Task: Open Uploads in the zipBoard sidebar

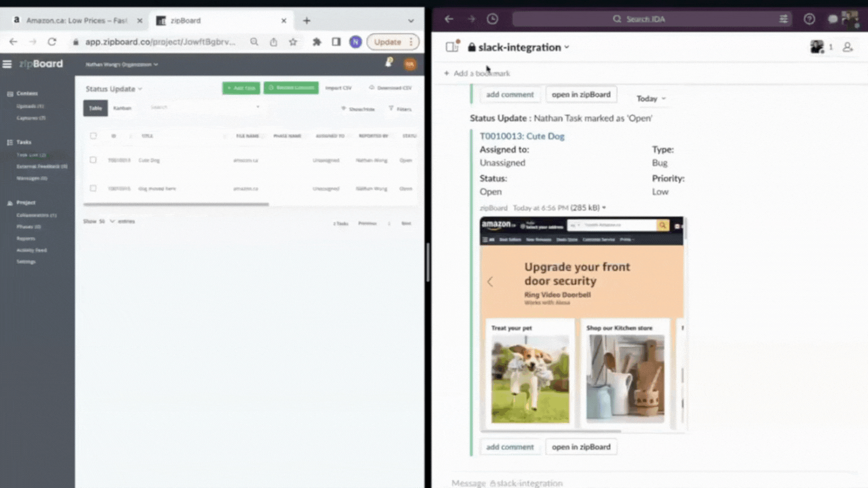Action: [x=30, y=106]
